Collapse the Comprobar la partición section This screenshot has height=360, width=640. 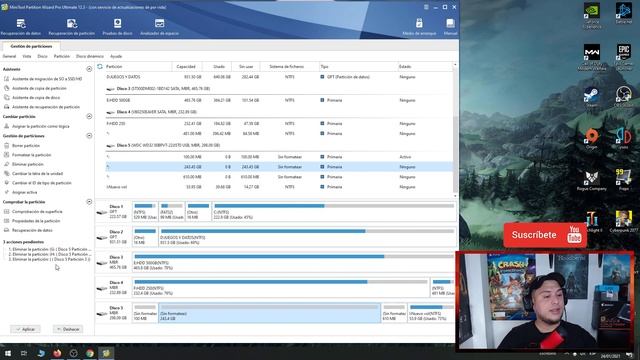point(89,202)
